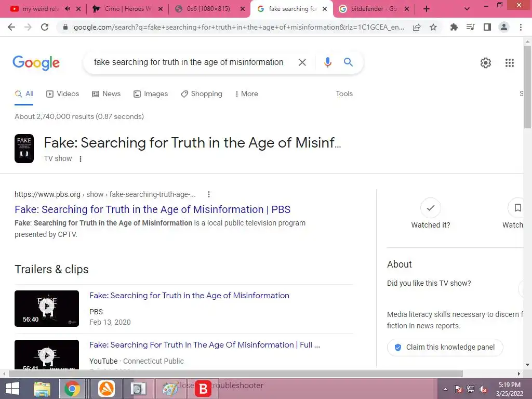This screenshot has height=399, width=532.
Task: Open Windows Start menu
Action: tap(12, 389)
